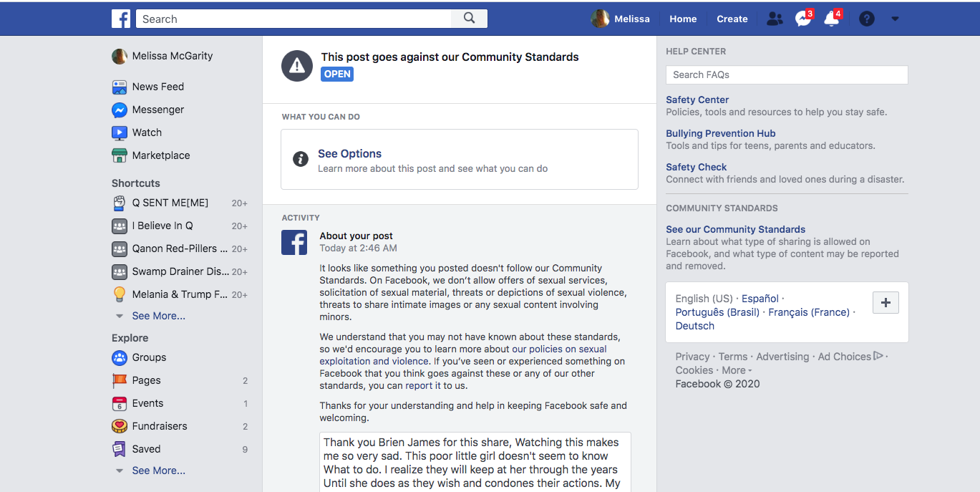Screen dimensions: 980x492
Task: Click the OPEN status badge
Action: point(337,74)
